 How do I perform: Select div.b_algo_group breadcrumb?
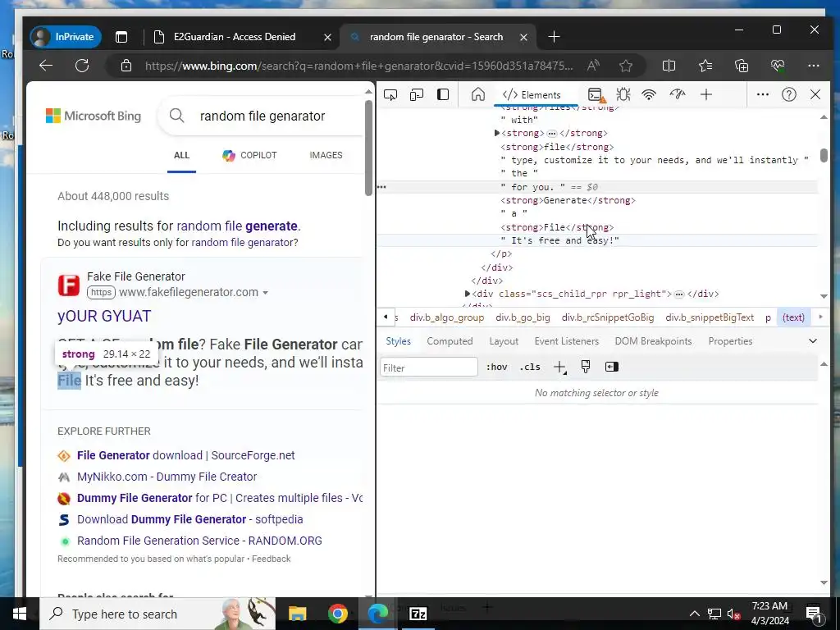(447, 317)
